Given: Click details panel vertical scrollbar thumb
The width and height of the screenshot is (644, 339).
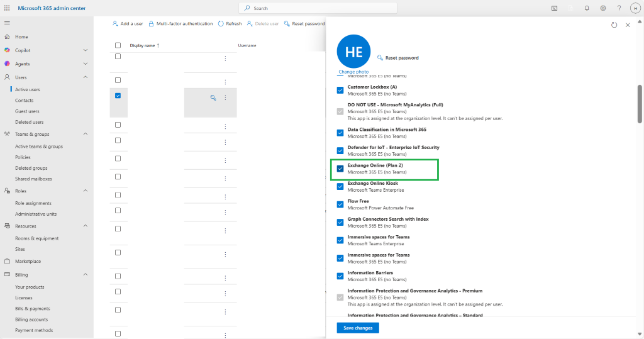Looking at the screenshot, I should coord(640,104).
